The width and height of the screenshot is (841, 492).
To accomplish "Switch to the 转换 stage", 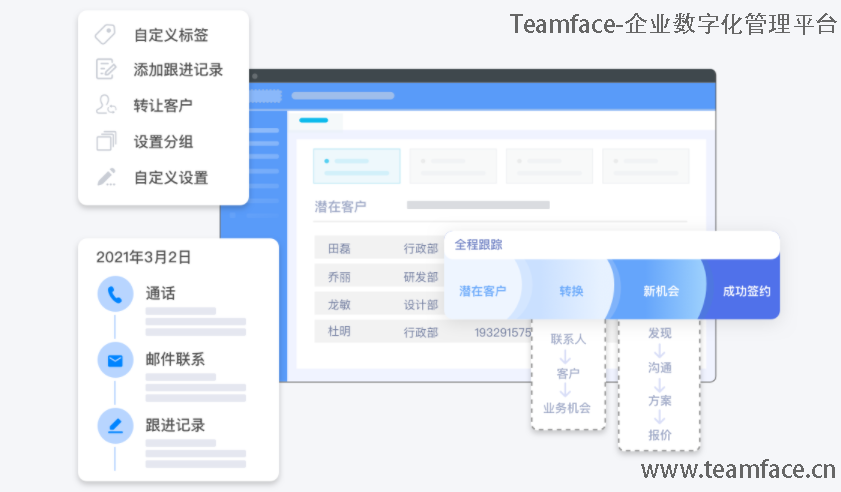I will click(x=571, y=291).
